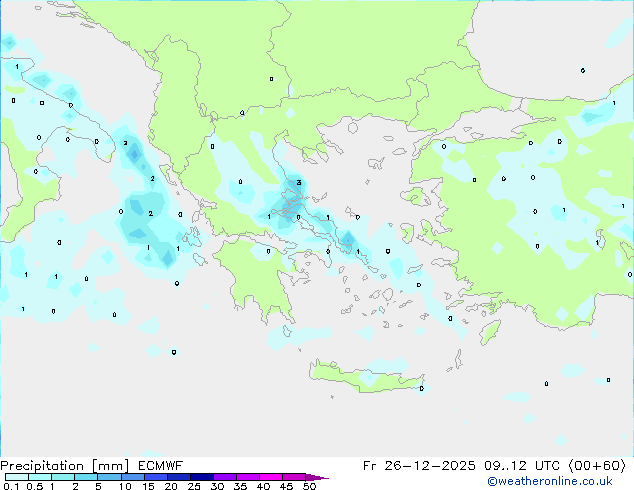Click the 0.5–1 mm legend color swatch
634x490 pixels.
40,477
